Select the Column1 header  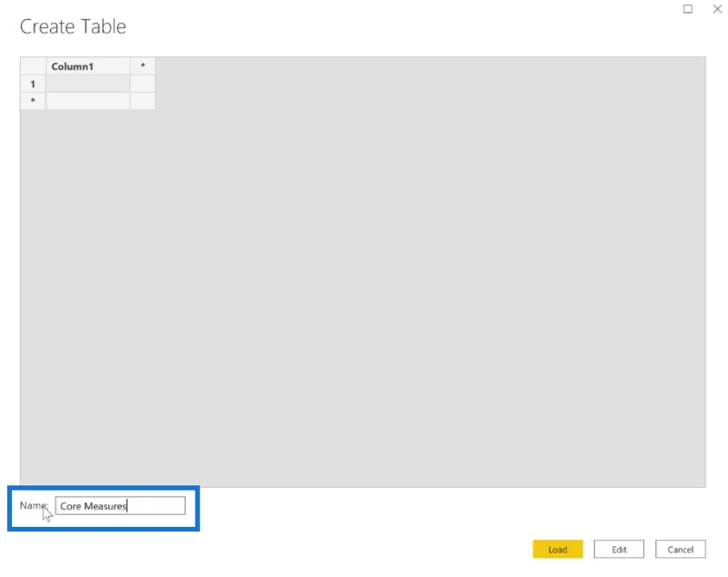87,66
